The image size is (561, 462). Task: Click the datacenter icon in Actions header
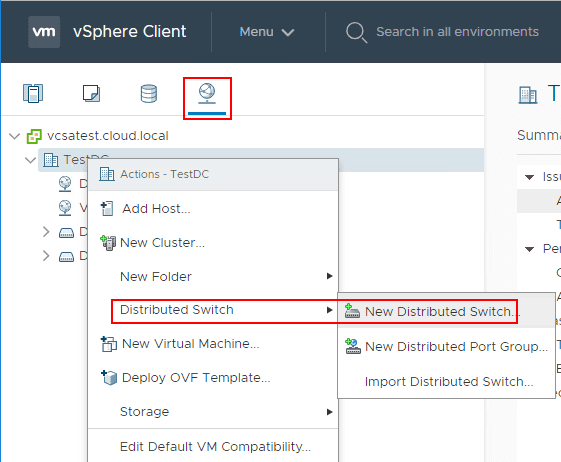click(x=107, y=174)
